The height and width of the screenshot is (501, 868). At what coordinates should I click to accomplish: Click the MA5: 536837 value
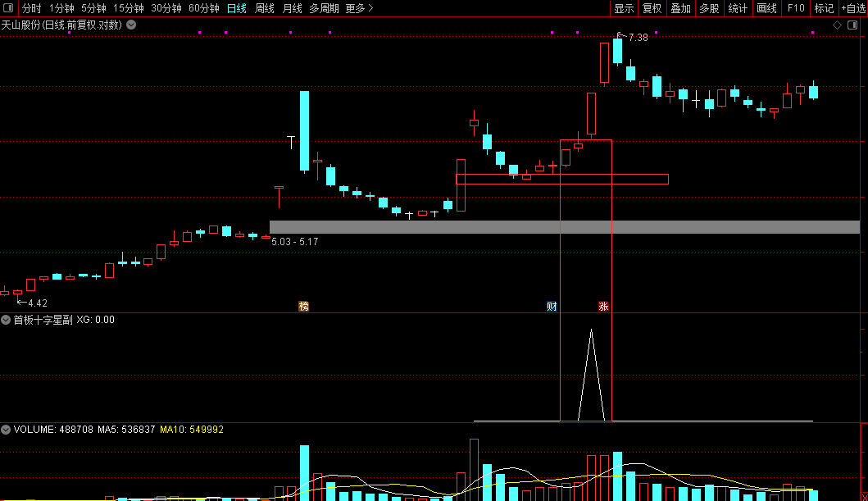(126, 430)
